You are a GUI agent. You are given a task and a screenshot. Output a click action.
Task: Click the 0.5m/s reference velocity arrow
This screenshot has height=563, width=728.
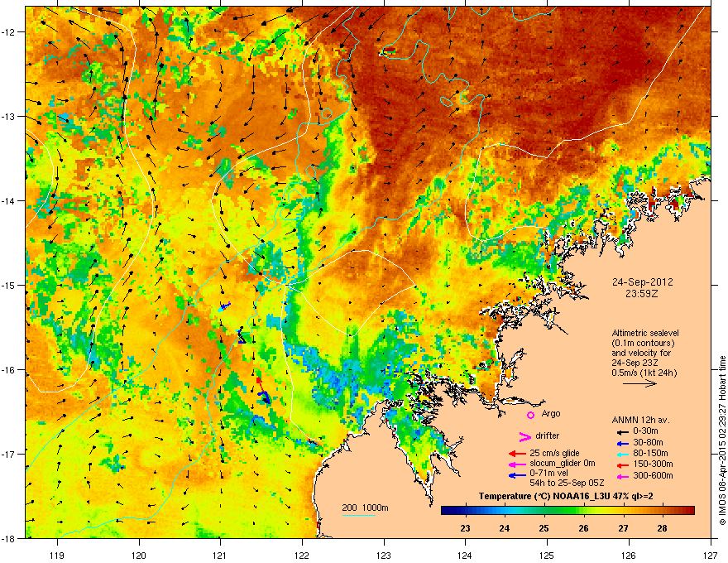click(x=639, y=383)
